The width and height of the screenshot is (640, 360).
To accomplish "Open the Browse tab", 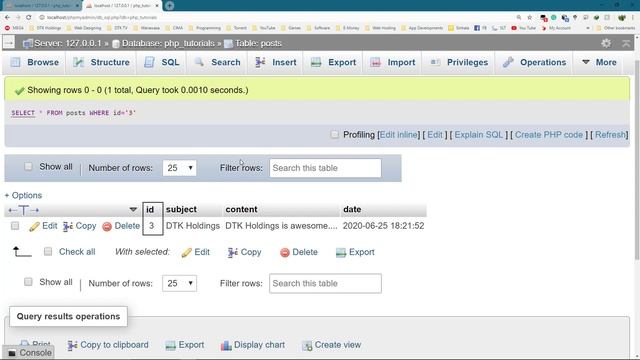I will 34,62.
